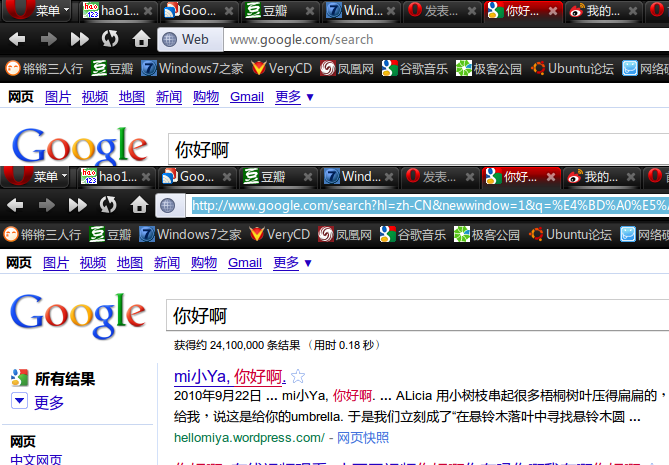This screenshot has width=669, height=465.
Task: Open Windows7之家 bookmark in upper bookmarks bar
Action: [x=192, y=68]
